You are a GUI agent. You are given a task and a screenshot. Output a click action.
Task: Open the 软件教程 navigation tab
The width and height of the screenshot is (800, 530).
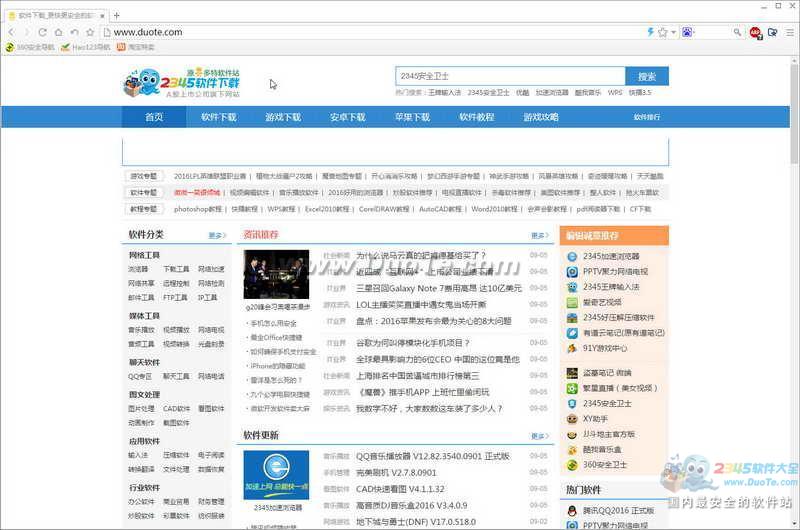(x=477, y=117)
